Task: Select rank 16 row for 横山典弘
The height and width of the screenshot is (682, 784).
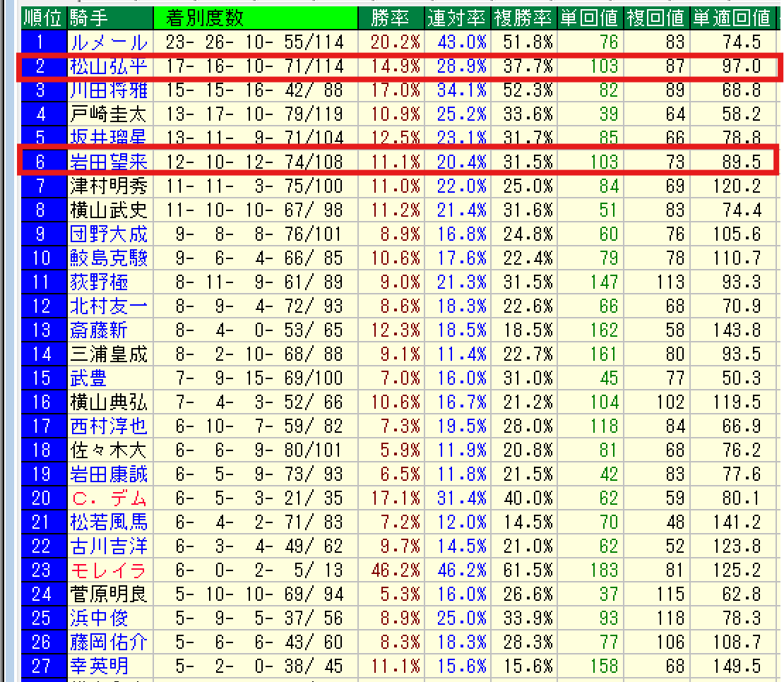Action: point(109,402)
